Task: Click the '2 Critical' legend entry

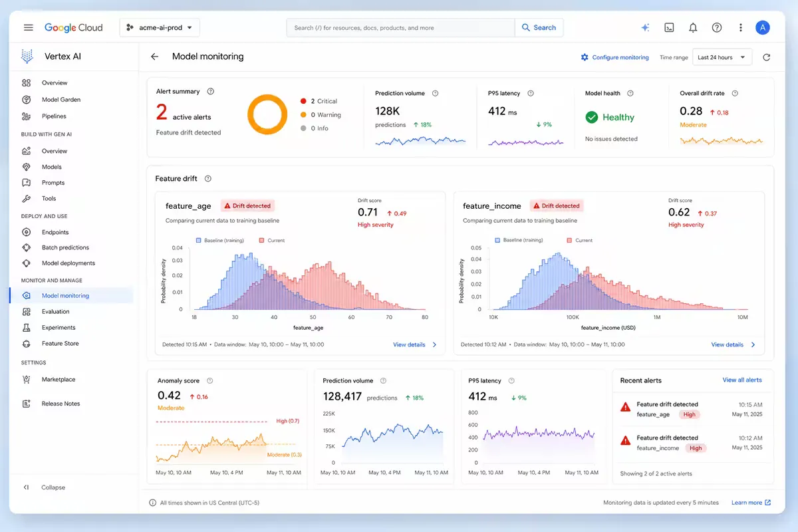Action: coord(319,101)
